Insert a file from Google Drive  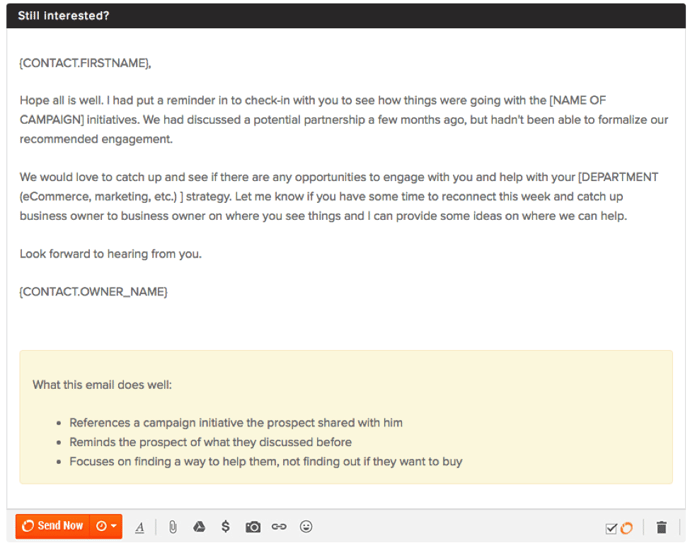coord(199,527)
